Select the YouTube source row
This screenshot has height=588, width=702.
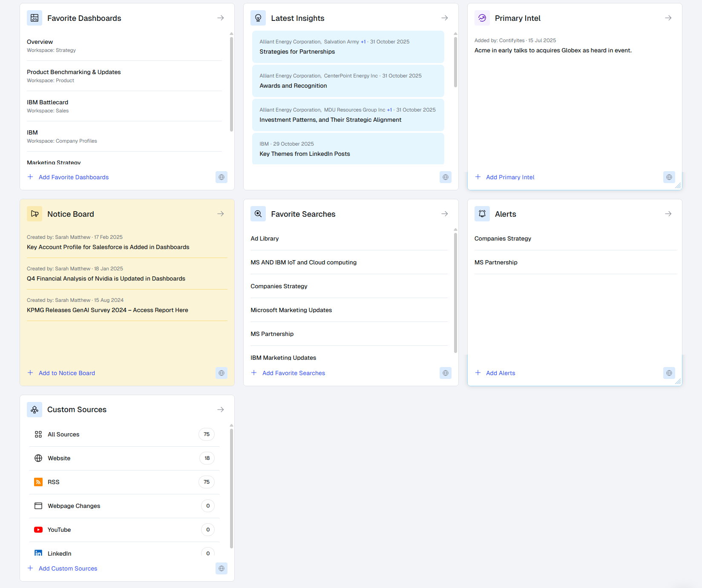tap(124, 530)
